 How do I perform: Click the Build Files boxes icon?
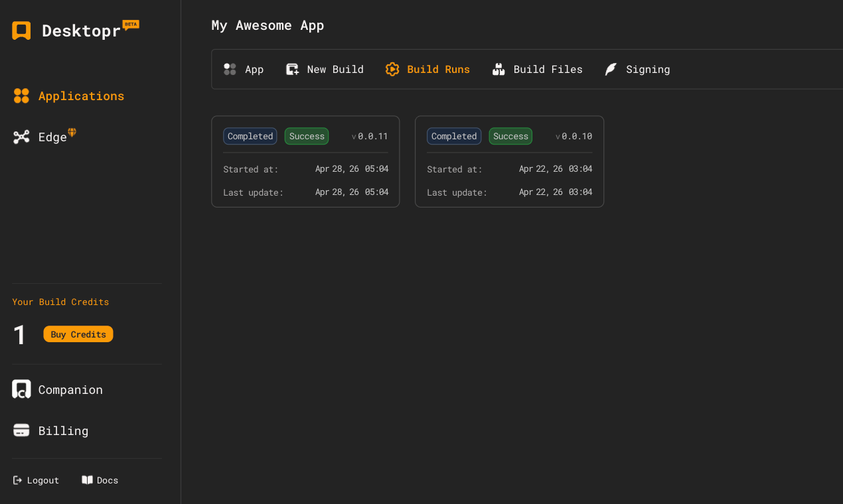pos(498,69)
